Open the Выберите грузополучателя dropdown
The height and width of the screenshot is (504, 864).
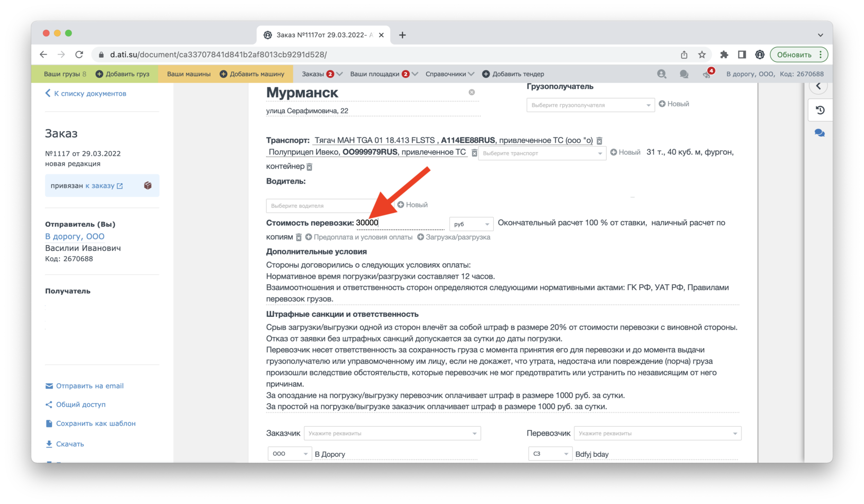click(x=590, y=105)
